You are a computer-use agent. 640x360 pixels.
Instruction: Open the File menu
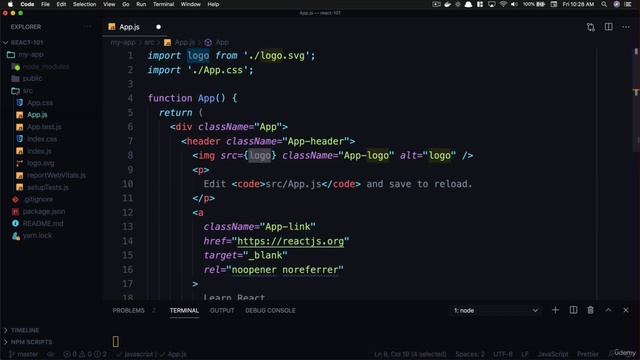(x=45, y=4)
